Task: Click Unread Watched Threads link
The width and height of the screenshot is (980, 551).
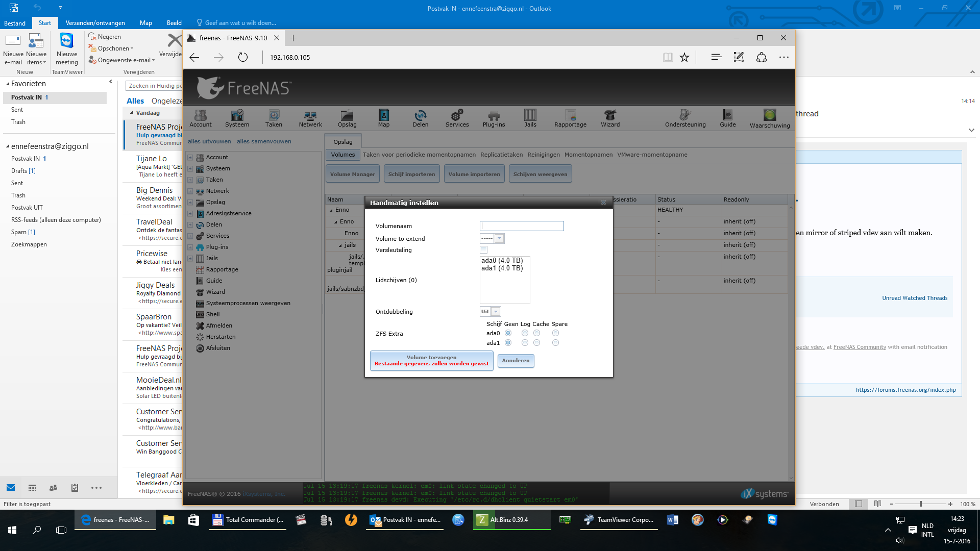Action: coord(915,298)
